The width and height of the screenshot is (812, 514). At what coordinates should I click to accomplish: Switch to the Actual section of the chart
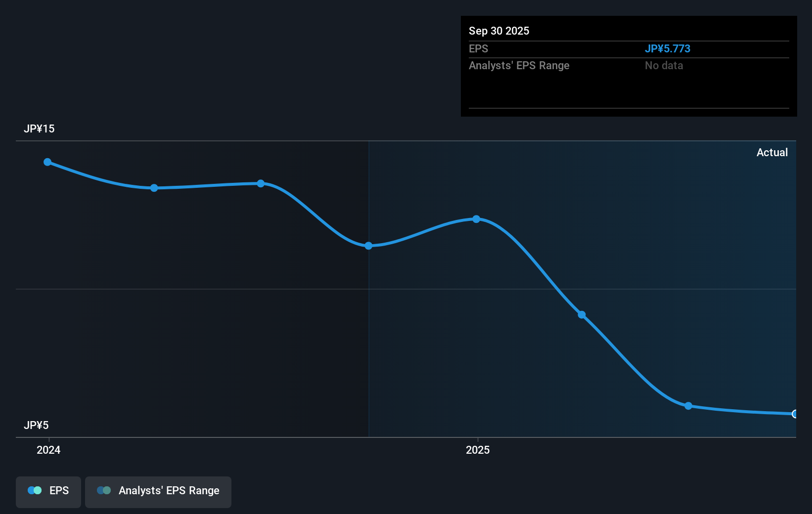(772, 152)
